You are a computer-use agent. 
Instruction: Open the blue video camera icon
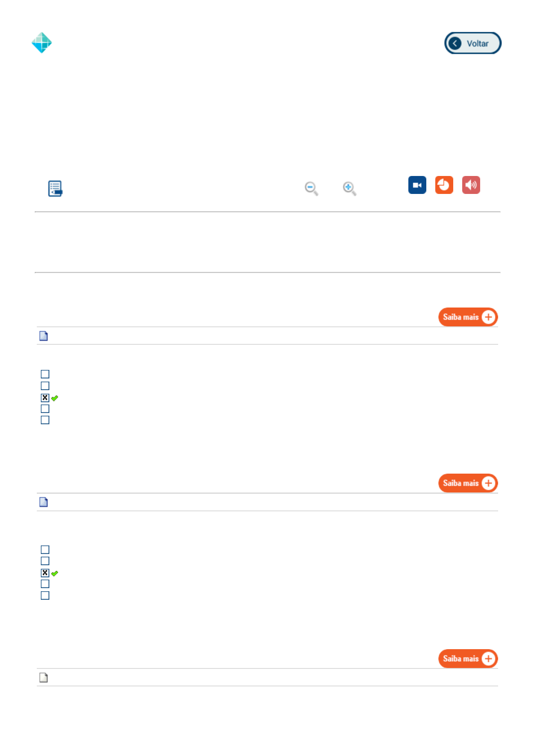(417, 185)
